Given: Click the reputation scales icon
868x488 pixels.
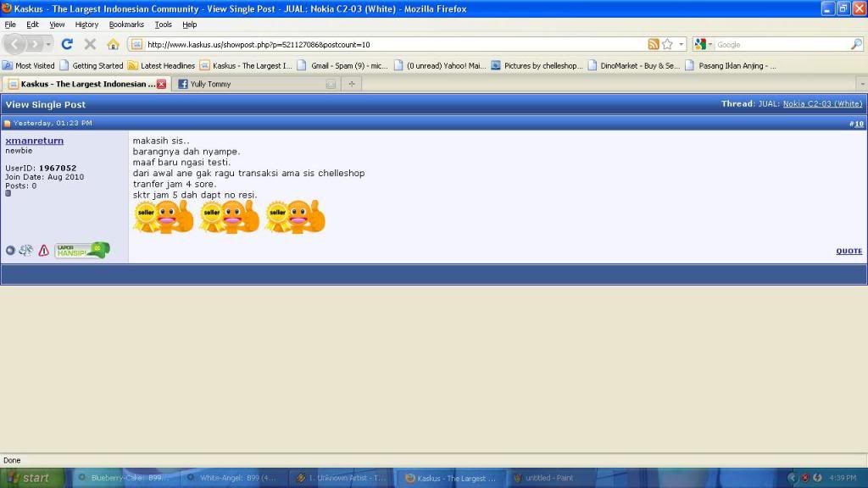Looking at the screenshot, I should click(x=26, y=251).
